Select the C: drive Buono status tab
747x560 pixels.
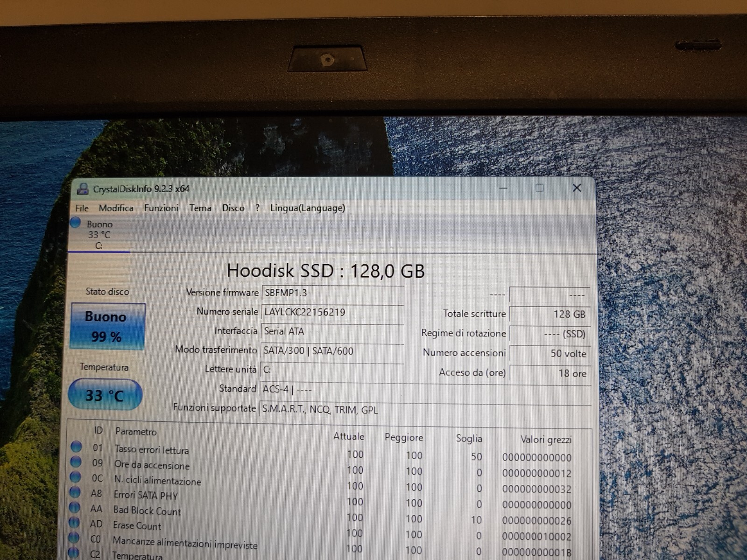coord(99,235)
